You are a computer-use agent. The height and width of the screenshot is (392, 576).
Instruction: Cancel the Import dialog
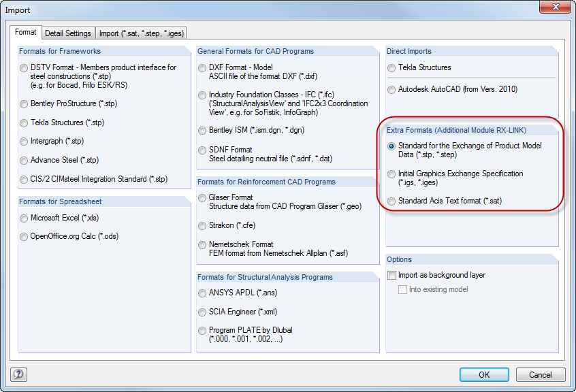click(x=541, y=374)
